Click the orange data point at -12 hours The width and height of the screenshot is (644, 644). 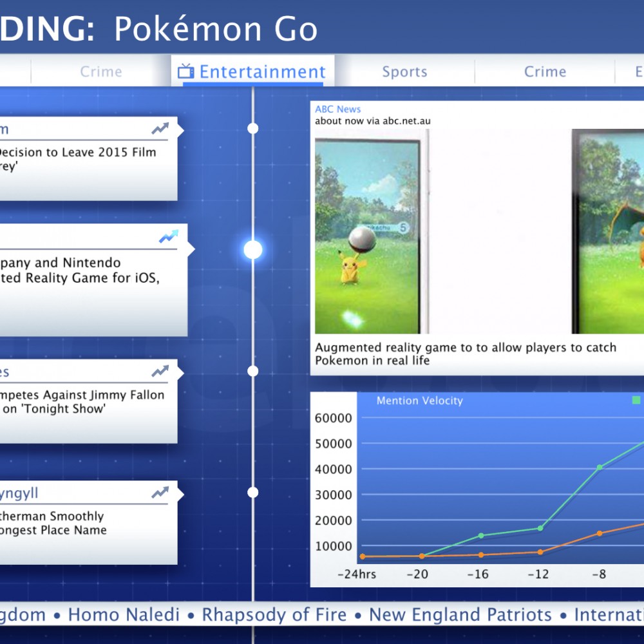click(540, 552)
